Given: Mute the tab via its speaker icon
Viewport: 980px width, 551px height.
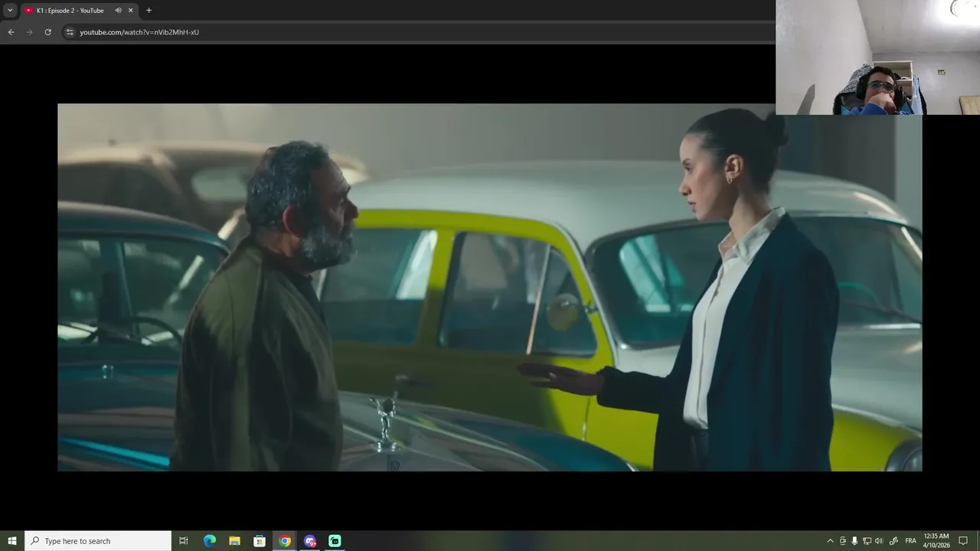Looking at the screenshot, I should click(x=118, y=11).
